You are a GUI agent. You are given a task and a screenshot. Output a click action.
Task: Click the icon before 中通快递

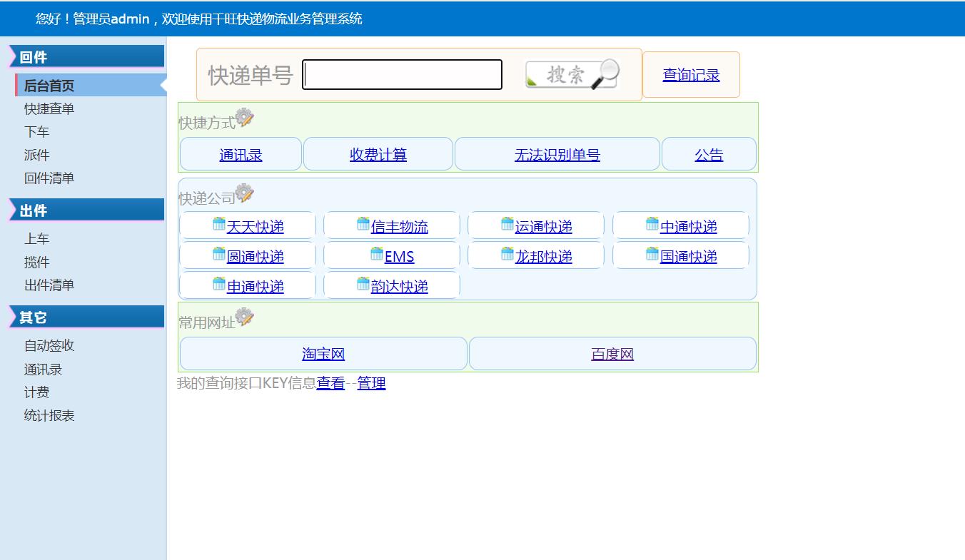(x=652, y=224)
